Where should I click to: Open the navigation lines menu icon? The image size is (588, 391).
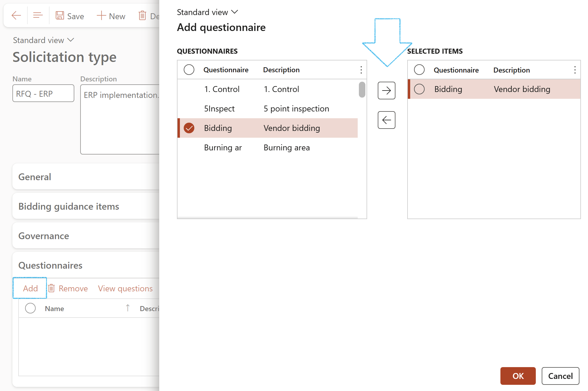38,15
